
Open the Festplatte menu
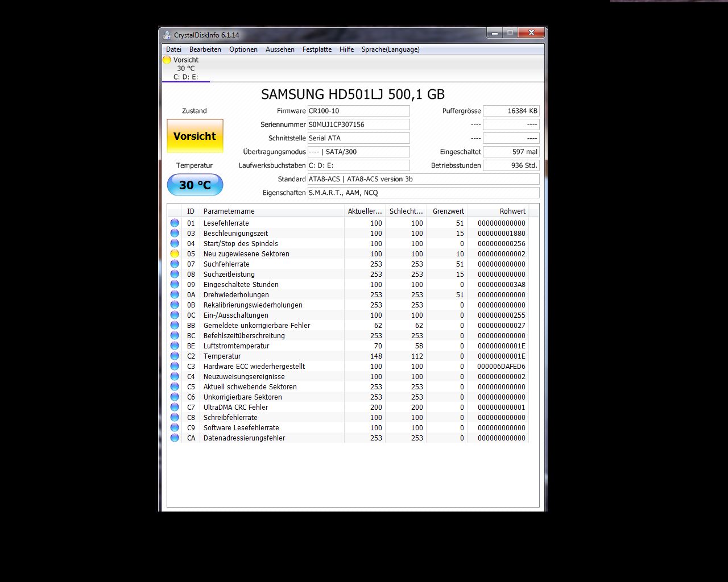(x=317, y=49)
